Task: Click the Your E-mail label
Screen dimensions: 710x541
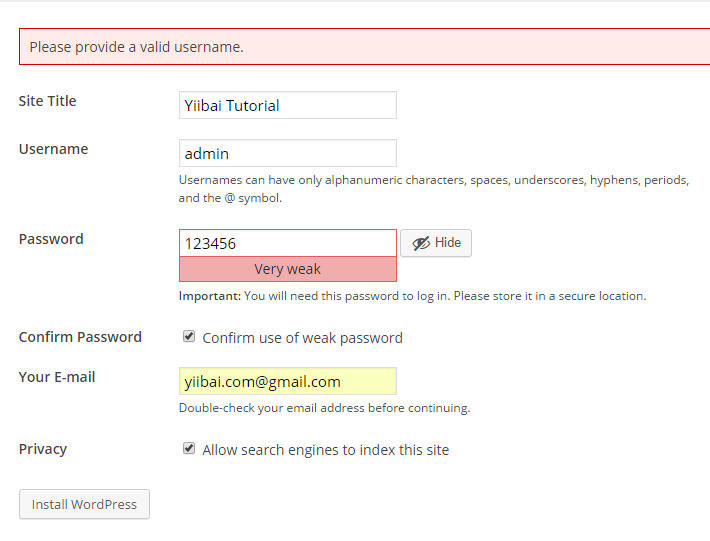Action: point(57,377)
